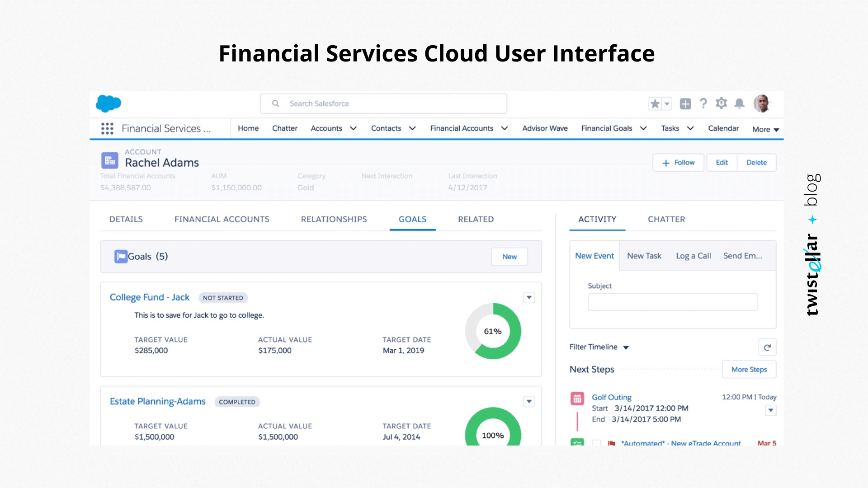This screenshot has height=488, width=868.
Task: Click the NOT STARTED status badge
Action: click(223, 298)
